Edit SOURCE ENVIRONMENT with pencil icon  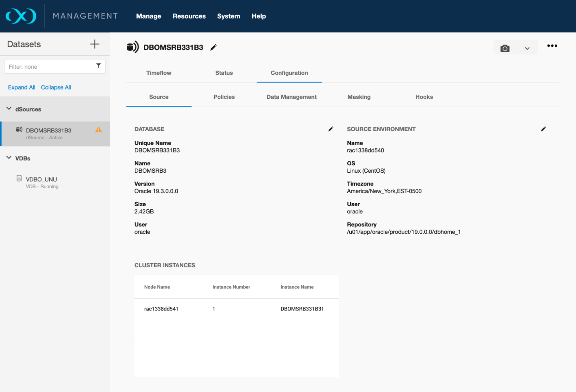pyautogui.click(x=543, y=129)
